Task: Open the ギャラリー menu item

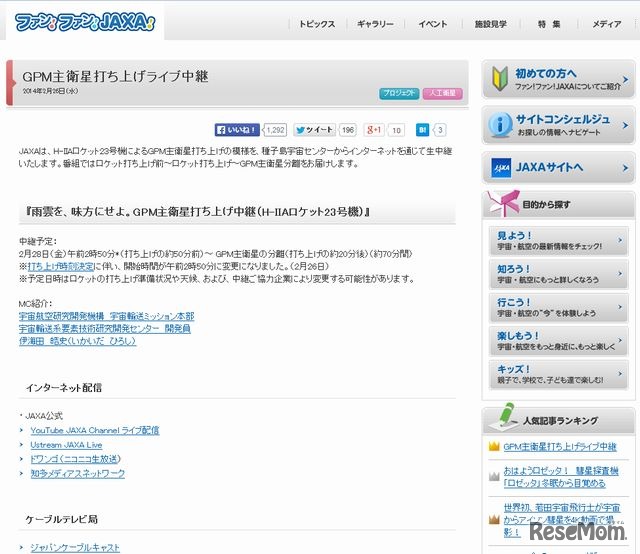Action: [375, 24]
